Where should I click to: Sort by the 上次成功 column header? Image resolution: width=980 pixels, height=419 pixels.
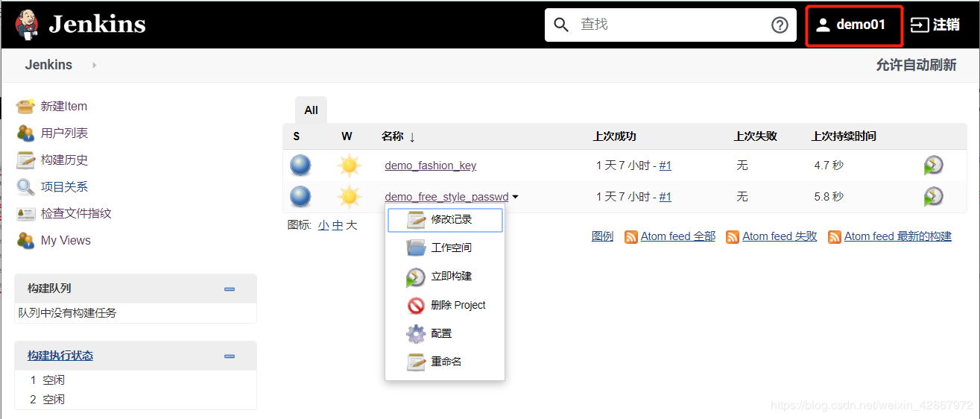pos(615,136)
